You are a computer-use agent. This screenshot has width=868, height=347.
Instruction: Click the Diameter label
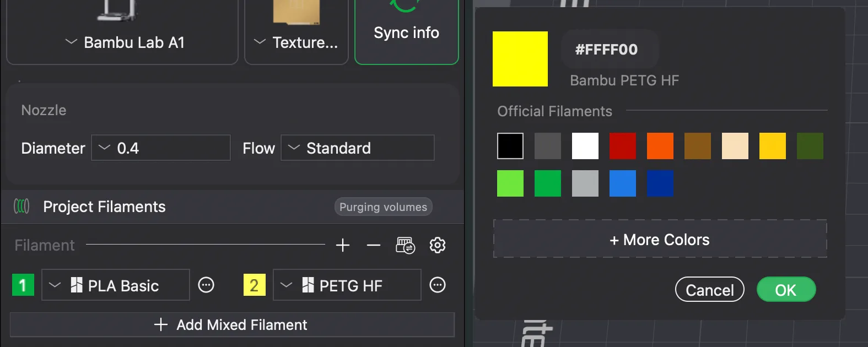click(x=53, y=148)
